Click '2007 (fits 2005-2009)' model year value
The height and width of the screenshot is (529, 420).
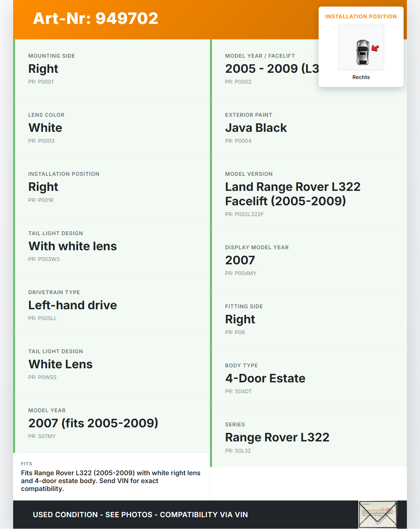click(x=93, y=423)
